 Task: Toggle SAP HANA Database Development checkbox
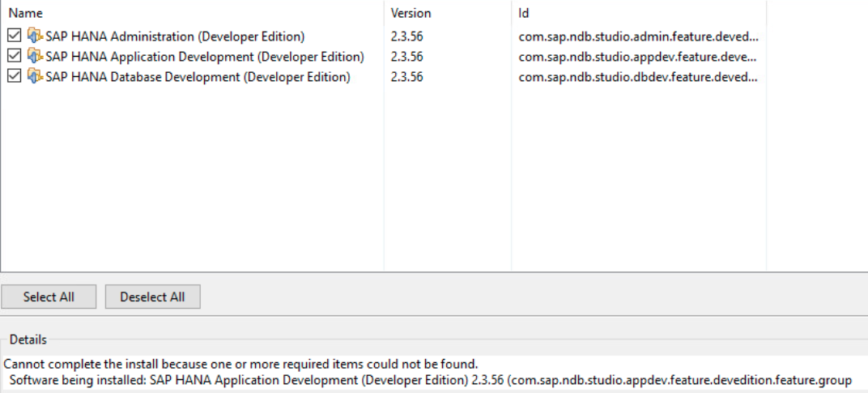[x=15, y=76]
